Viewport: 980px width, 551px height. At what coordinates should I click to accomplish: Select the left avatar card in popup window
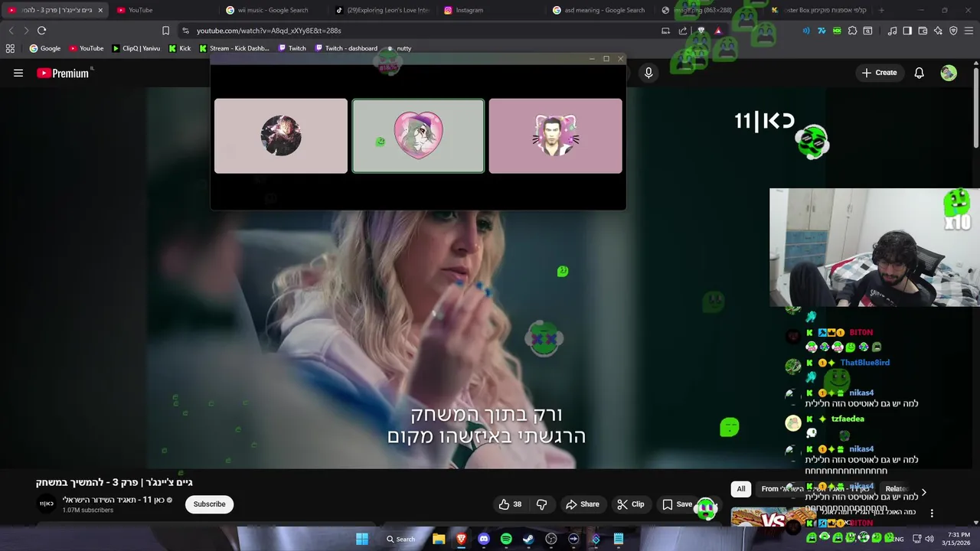281,135
